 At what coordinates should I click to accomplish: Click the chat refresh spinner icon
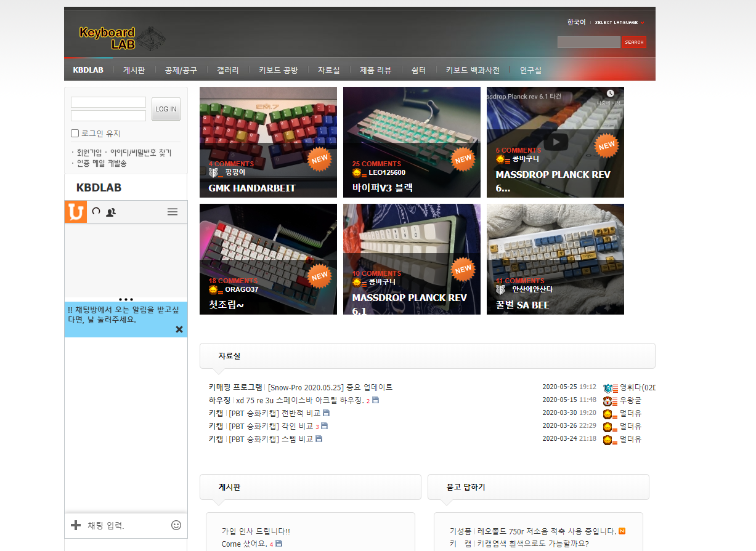click(x=96, y=211)
